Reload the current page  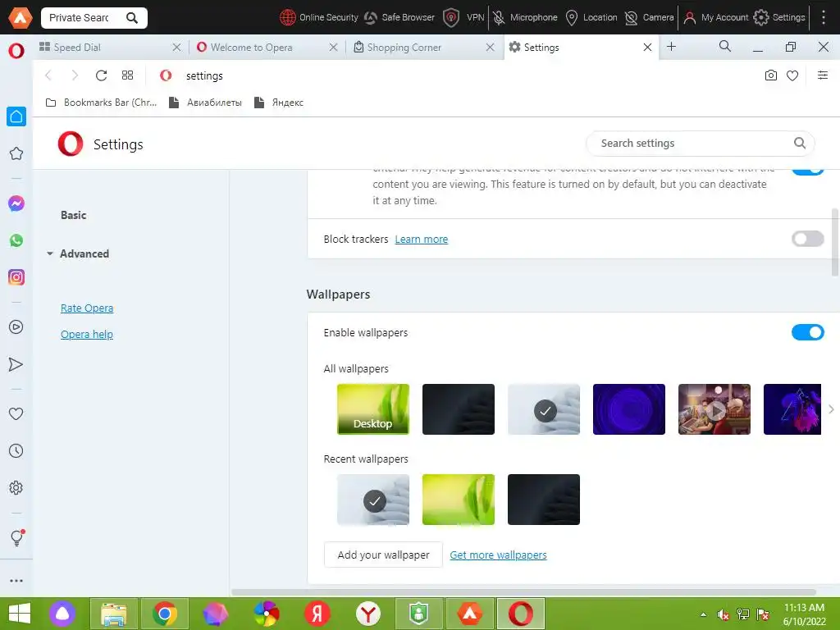101,75
